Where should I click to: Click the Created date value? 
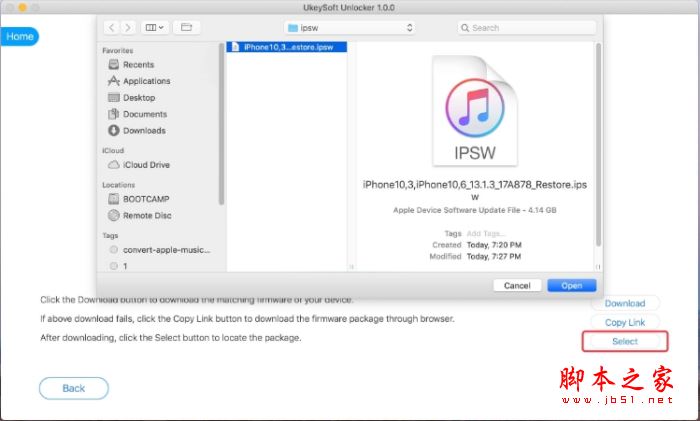[x=494, y=245]
